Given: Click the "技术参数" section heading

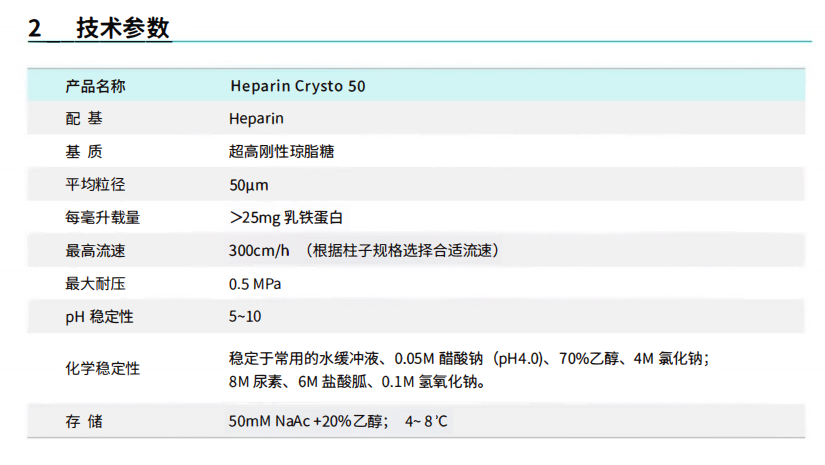Looking at the screenshot, I should click(x=123, y=29).
